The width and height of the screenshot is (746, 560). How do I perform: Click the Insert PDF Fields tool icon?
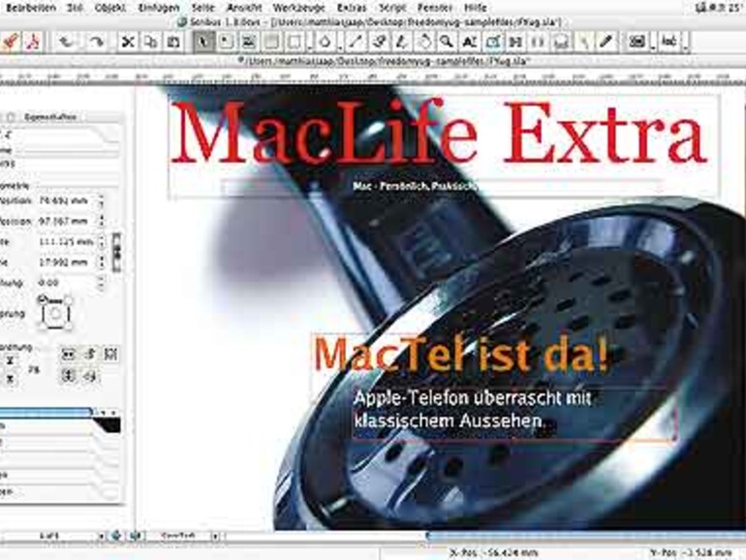[637, 42]
